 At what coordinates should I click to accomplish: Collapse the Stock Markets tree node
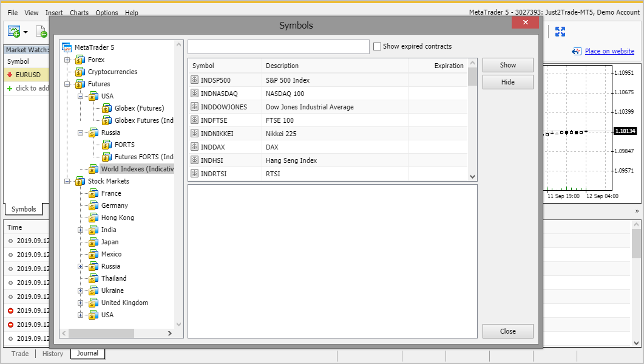[67, 181]
